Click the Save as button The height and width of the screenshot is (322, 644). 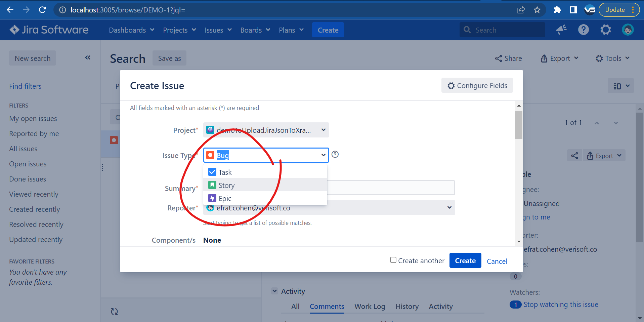point(169,58)
